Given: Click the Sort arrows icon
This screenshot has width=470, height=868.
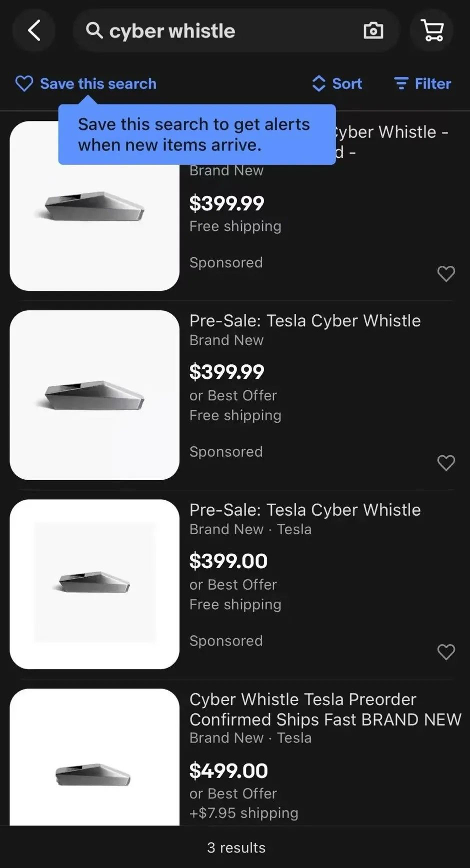Looking at the screenshot, I should [318, 83].
